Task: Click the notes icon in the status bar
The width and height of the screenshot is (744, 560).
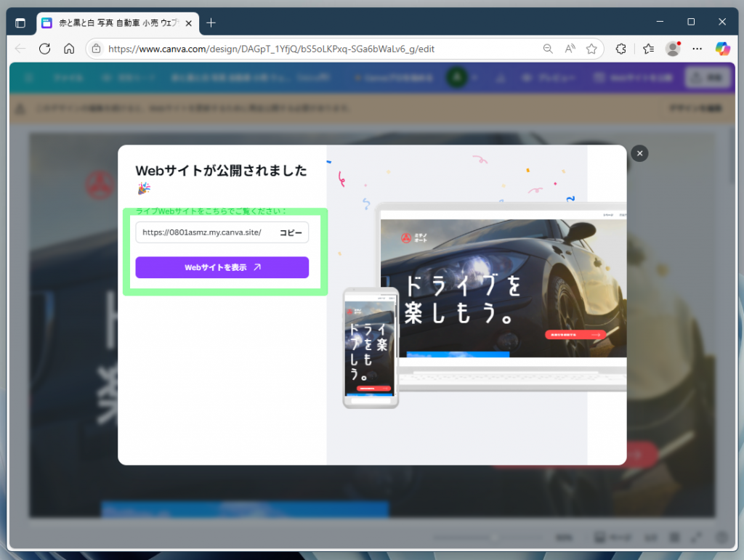Action: click(x=599, y=537)
